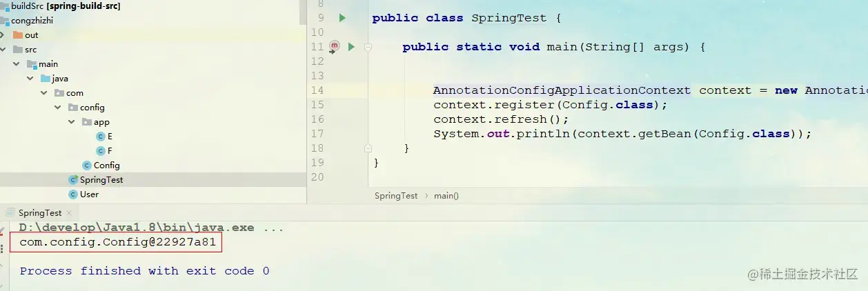Click the method breakpoint icon on line 11
Image resolution: width=868 pixels, height=291 pixels.
tap(335, 46)
